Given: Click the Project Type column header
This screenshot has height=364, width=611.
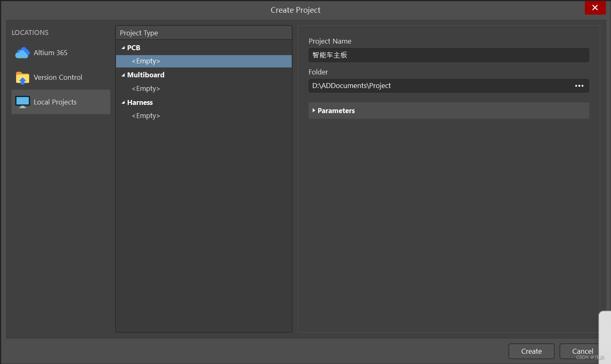Looking at the screenshot, I should click(x=204, y=33).
